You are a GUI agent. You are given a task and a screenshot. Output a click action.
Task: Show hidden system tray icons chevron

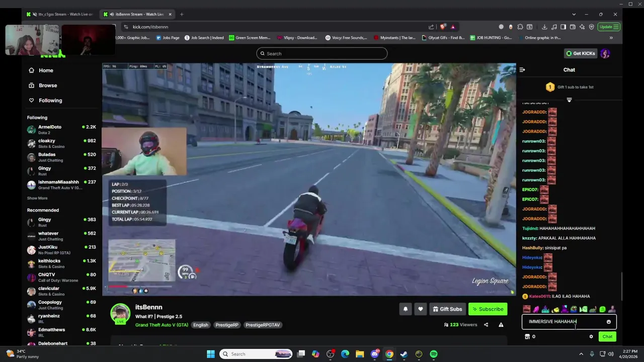(x=582, y=354)
